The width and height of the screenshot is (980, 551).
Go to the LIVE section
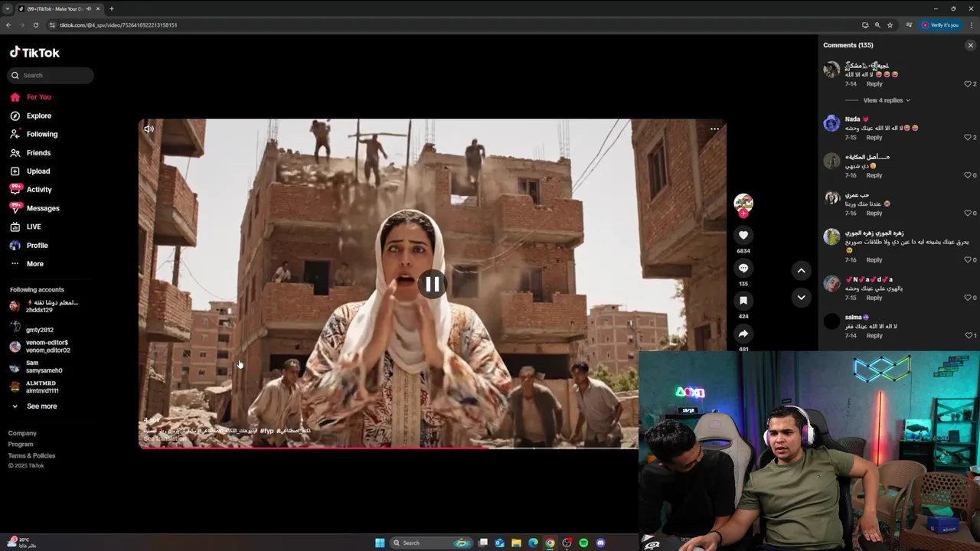click(25, 227)
